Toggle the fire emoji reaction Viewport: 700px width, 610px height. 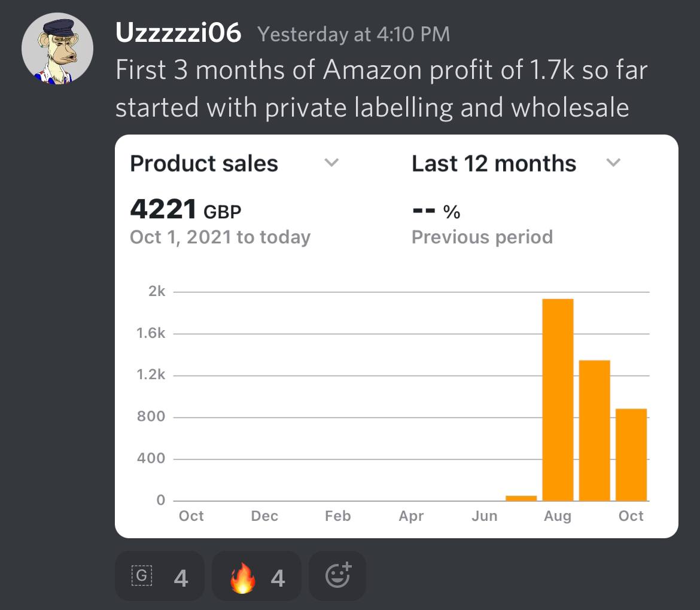point(256,576)
